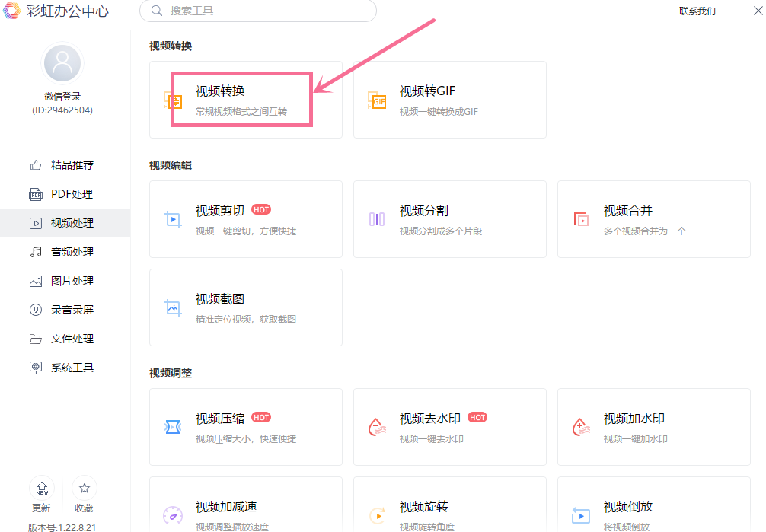Click the 视频压缩 compress icon
This screenshot has width=766, height=532.
click(x=174, y=427)
